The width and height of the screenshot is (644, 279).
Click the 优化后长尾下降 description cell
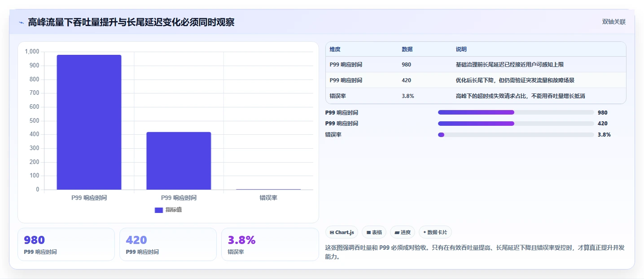515,80
